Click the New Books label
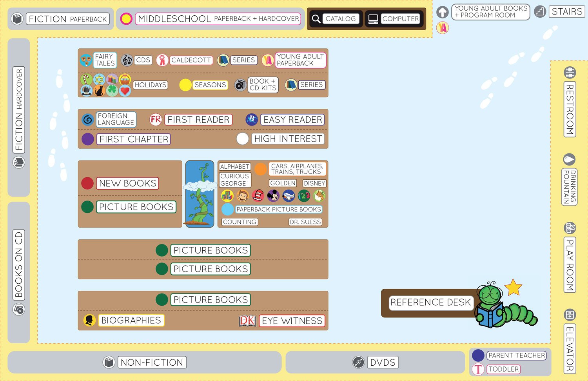Screen dimensions: 588x381 [x=127, y=183]
